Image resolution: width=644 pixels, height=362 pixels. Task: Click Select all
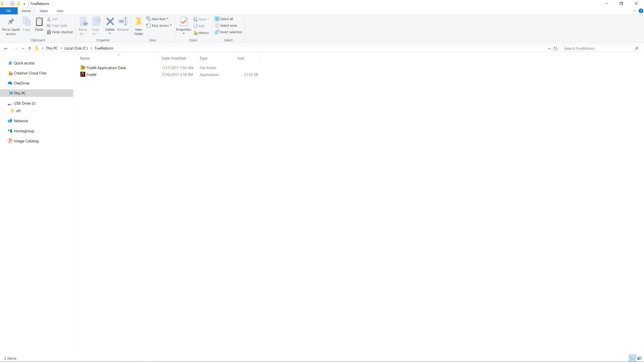point(224,19)
